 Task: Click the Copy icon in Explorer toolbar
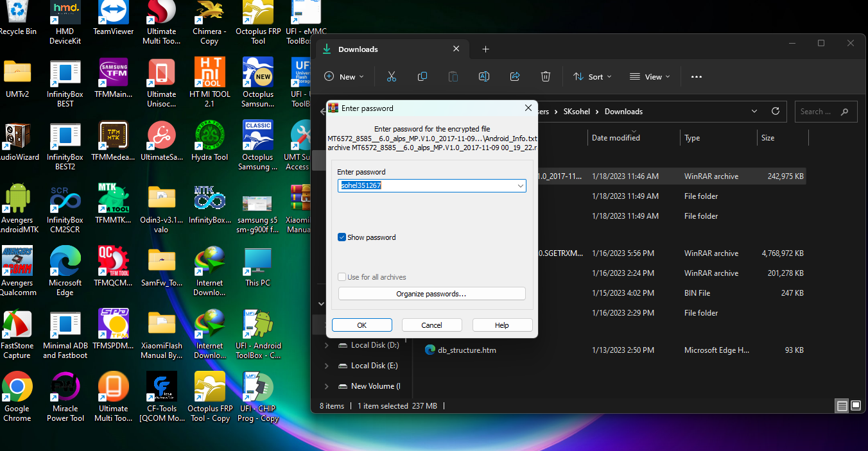click(x=422, y=76)
